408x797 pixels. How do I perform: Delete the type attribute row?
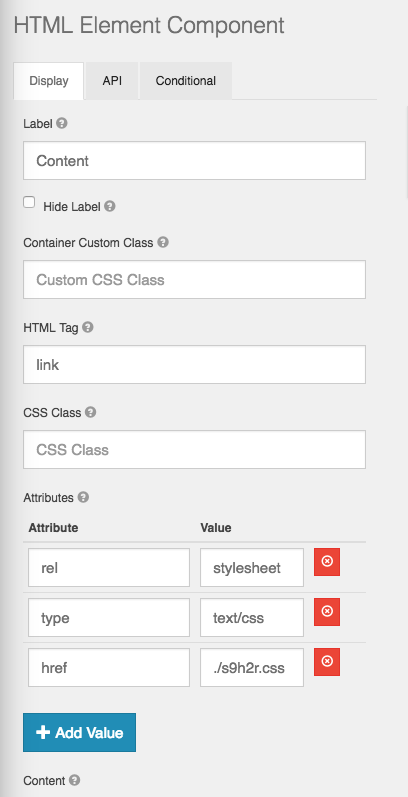point(327,611)
